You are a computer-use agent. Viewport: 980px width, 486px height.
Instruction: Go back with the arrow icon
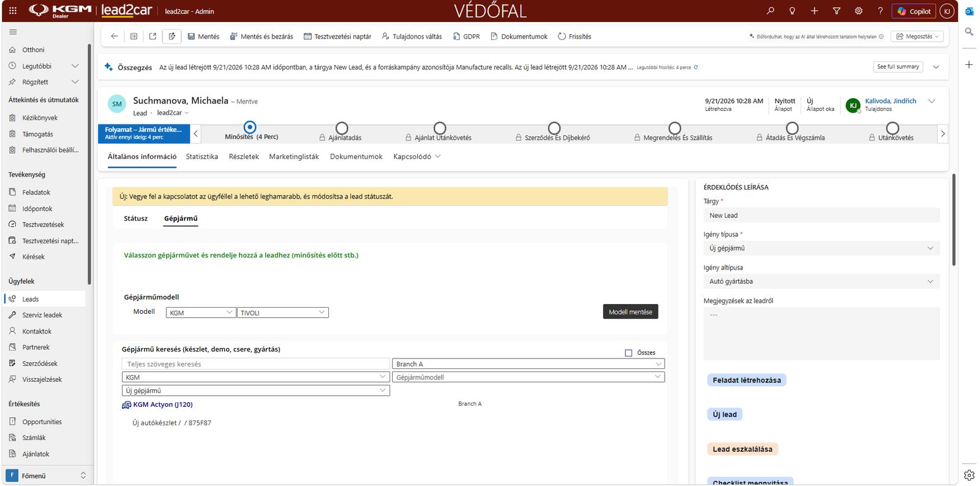(115, 36)
